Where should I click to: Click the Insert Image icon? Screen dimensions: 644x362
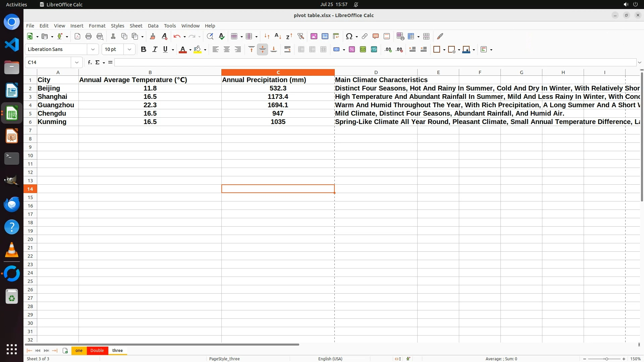click(314, 36)
